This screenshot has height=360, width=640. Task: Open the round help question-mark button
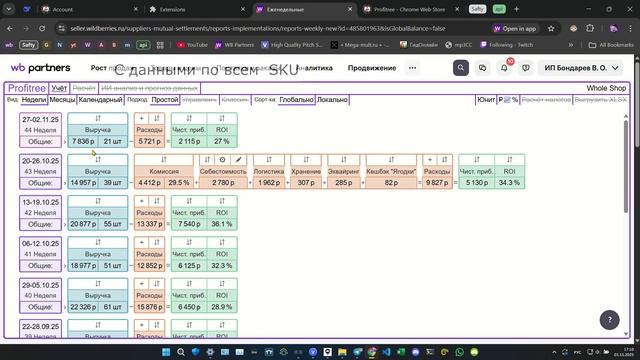click(609, 320)
